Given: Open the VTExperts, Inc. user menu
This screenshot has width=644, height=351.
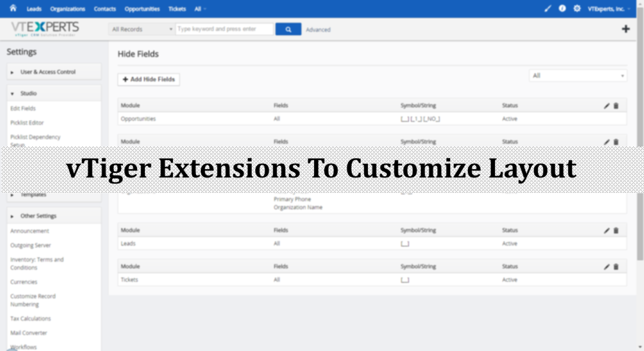Looking at the screenshot, I should [x=609, y=9].
